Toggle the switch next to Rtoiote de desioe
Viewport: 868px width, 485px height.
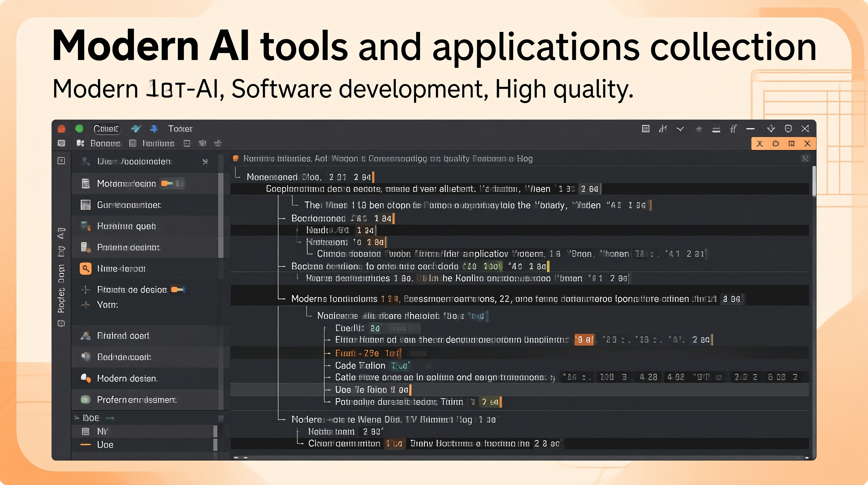(x=177, y=289)
